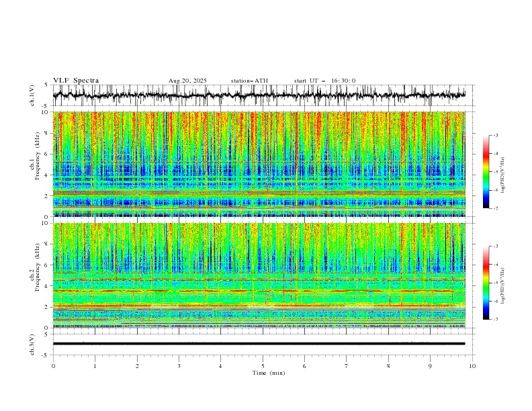The width and height of the screenshot is (532, 411).
Task: Click the ch.1 PSD color bar
Action: click(486, 172)
